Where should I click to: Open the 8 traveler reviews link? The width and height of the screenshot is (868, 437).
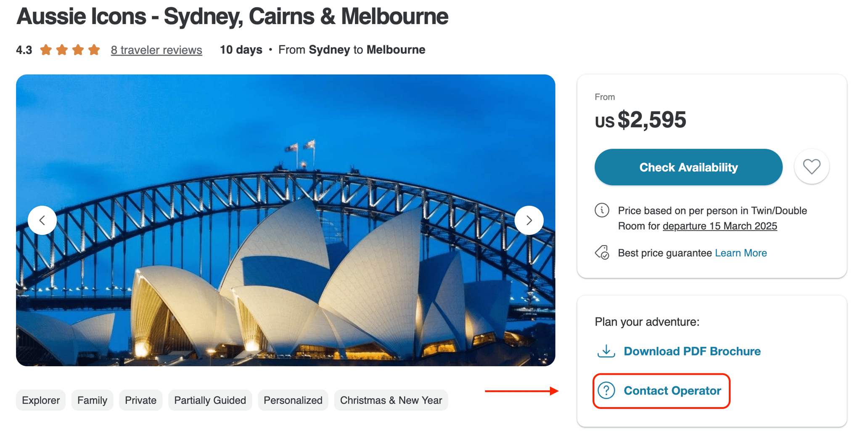coord(156,50)
